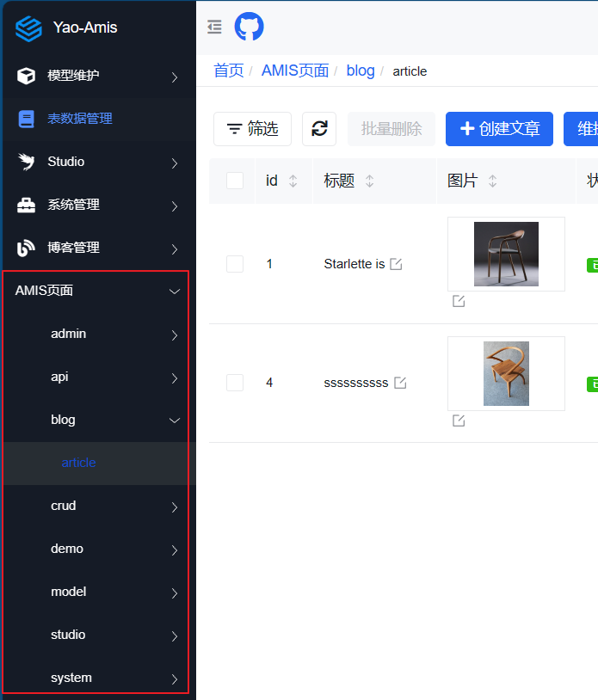
Task: Click edit icon beside ssssssssss title
Action: tap(400, 383)
